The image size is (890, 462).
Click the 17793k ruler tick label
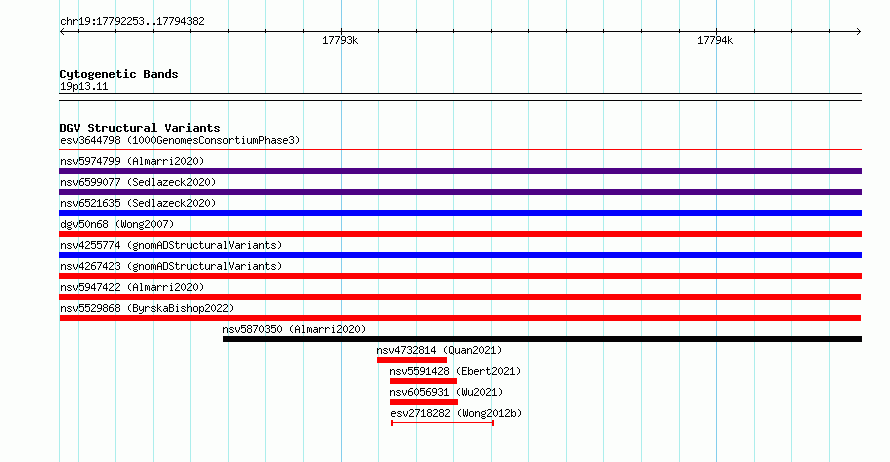[x=340, y=40]
